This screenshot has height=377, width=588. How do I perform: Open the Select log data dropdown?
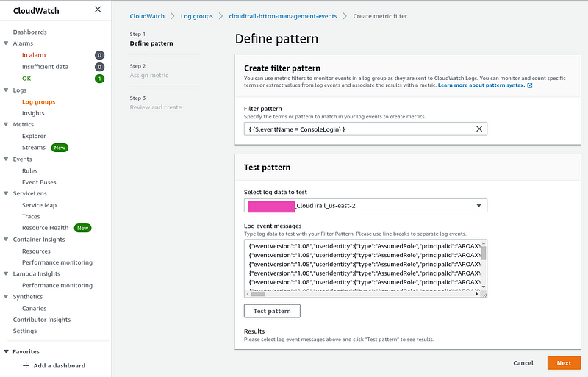pyautogui.click(x=365, y=206)
